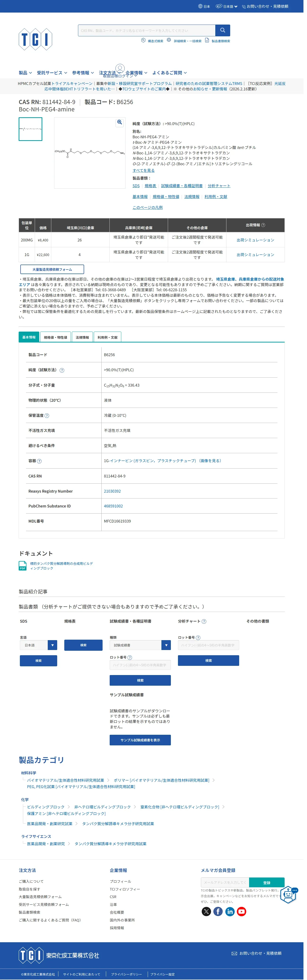Click the TCI logo in the header

(x=35, y=39)
